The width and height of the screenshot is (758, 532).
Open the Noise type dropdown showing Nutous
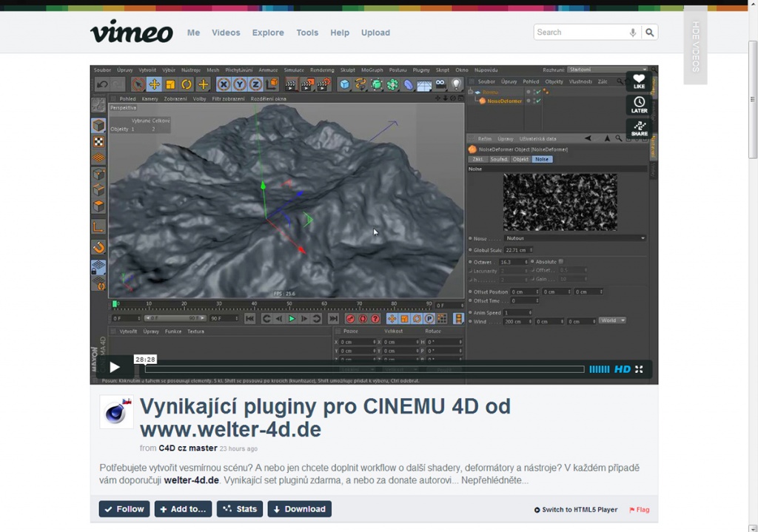pos(575,238)
